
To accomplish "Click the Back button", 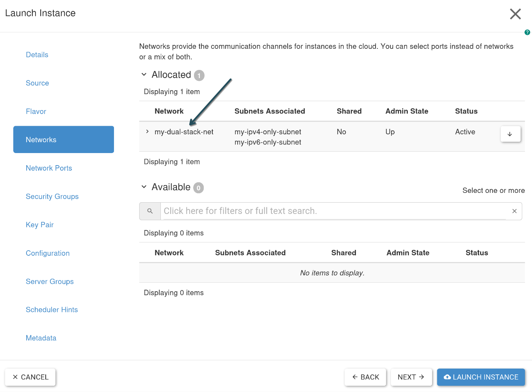I will pos(365,377).
